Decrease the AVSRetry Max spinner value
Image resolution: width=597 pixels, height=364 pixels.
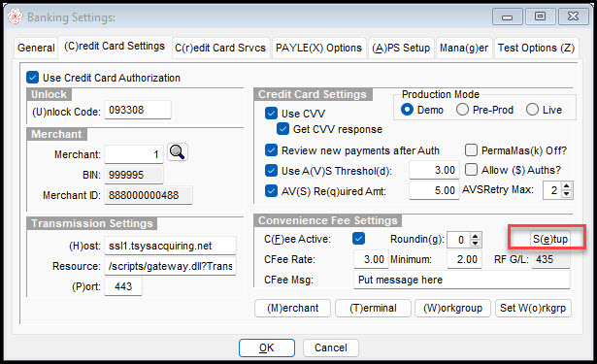567,194
